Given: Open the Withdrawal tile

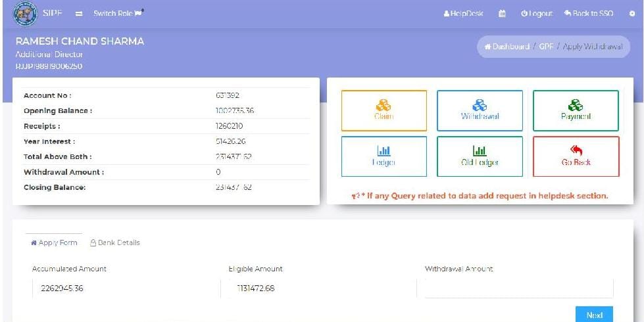Looking at the screenshot, I should click(x=480, y=110).
